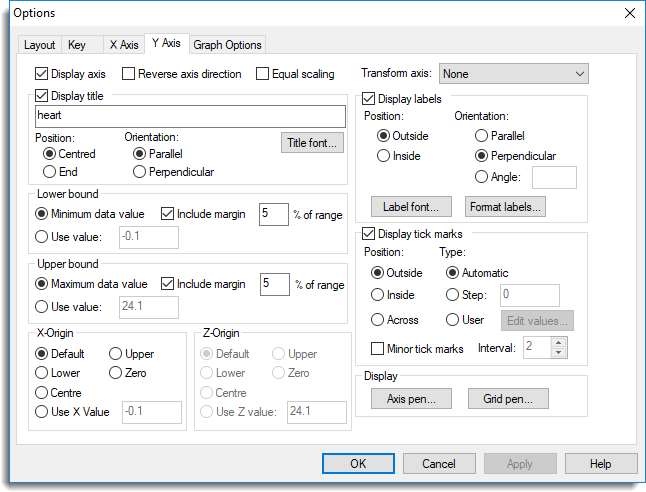
Task: Select End title position
Action: [50, 172]
